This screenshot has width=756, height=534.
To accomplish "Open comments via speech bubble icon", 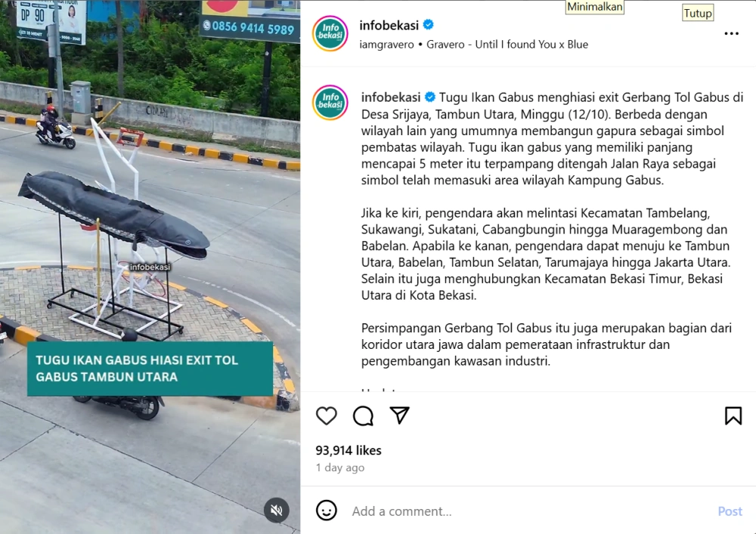I will [x=363, y=416].
